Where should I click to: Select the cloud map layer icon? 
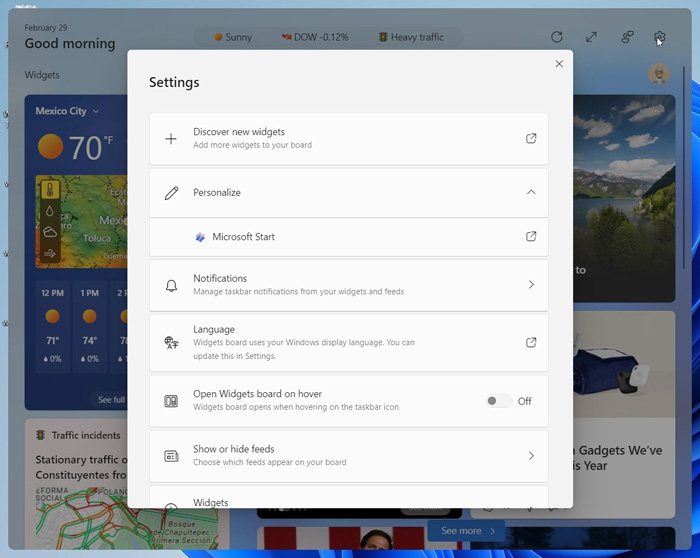(50, 232)
